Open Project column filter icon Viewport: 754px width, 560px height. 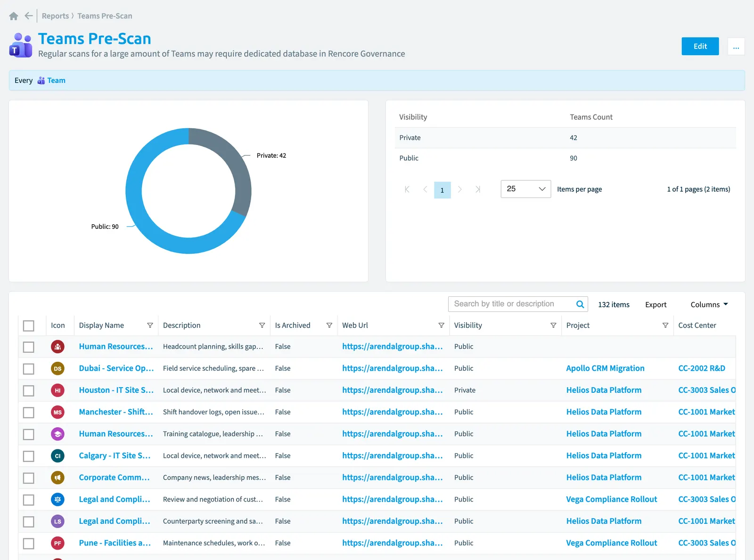(x=665, y=325)
